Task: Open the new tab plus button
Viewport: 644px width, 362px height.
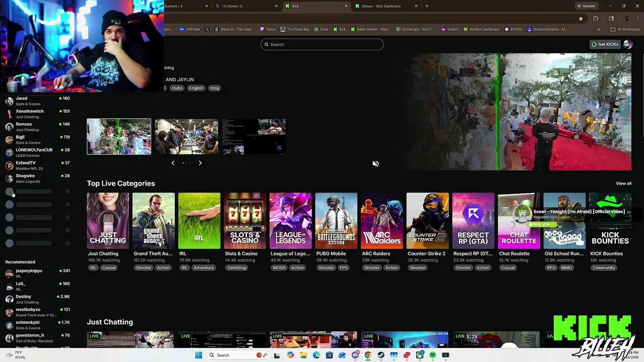Action: [427, 6]
